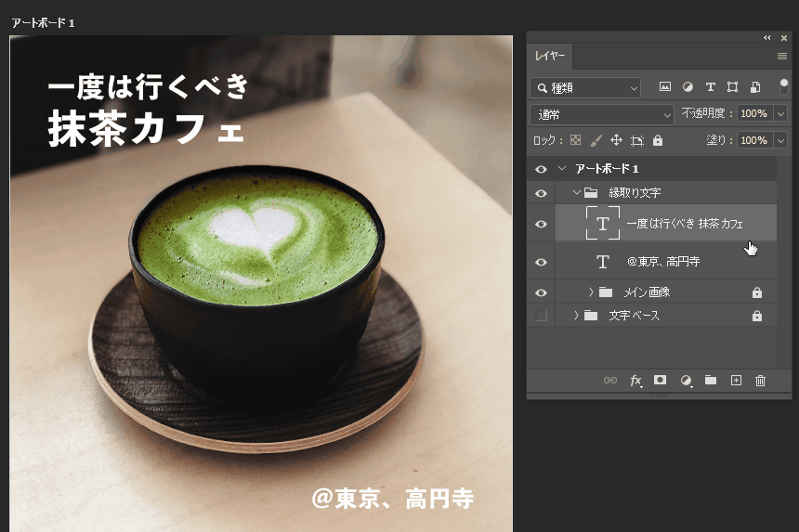799x532 pixels.
Task: Filter layers by type (T) icon
Action: (x=711, y=87)
